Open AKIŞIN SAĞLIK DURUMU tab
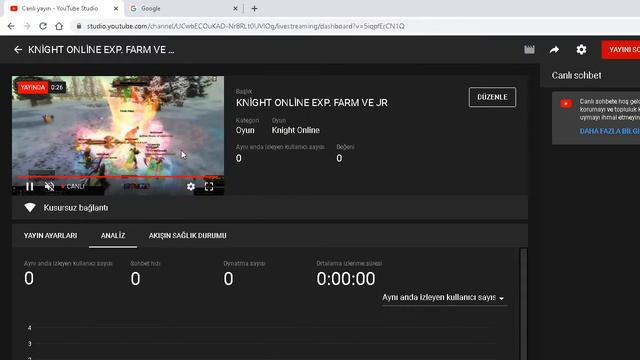The image size is (640, 360). pyautogui.click(x=187, y=236)
